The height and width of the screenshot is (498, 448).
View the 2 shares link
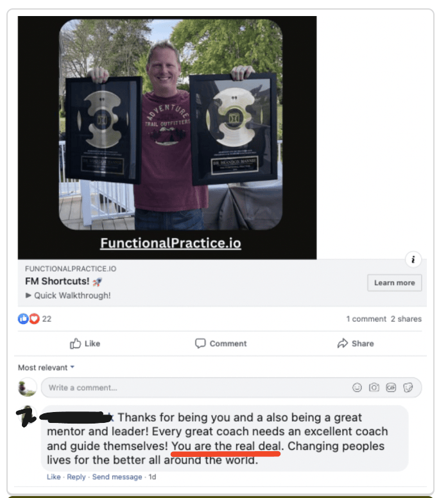click(406, 319)
